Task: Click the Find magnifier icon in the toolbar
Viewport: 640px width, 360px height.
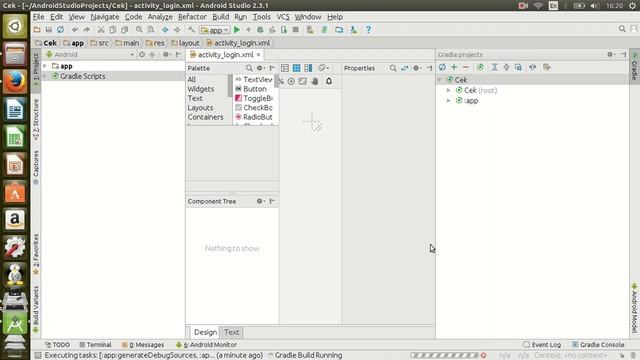Action: tap(139, 30)
